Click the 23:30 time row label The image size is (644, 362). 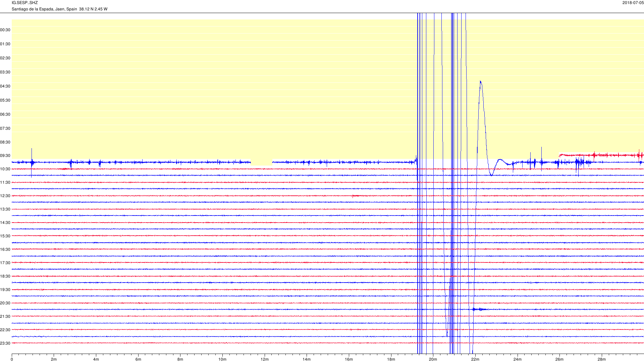tap(5, 343)
